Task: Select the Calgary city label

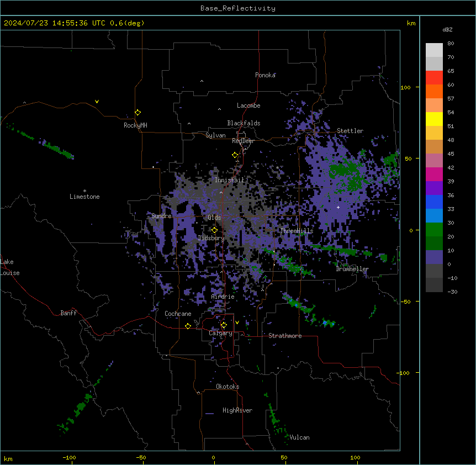Action: 221,333
